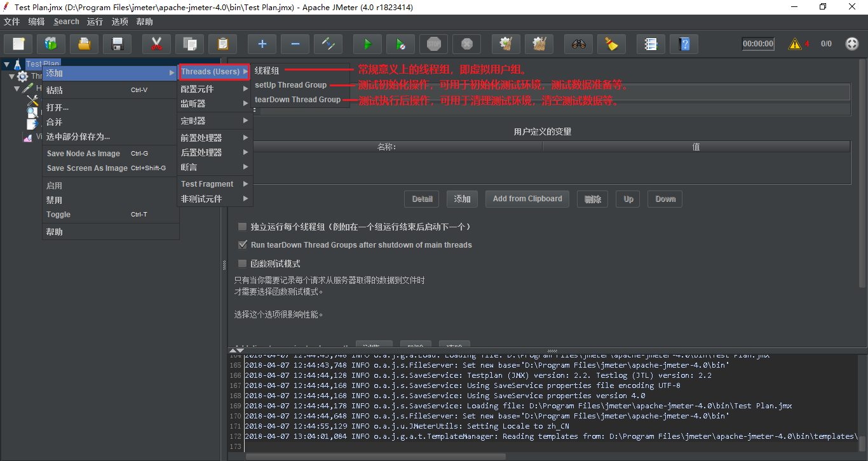Click the yellow warning triangle log icon
868x461 pixels.
point(794,44)
